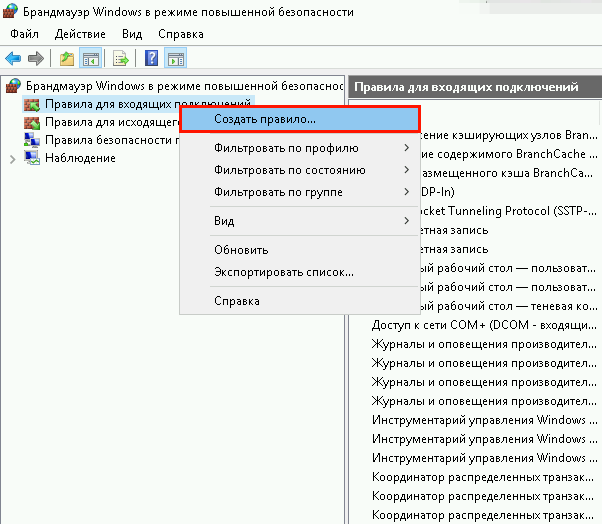
Task: Click the root node firewall icon in the tree
Action: pyautogui.click(x=13, y=86)
